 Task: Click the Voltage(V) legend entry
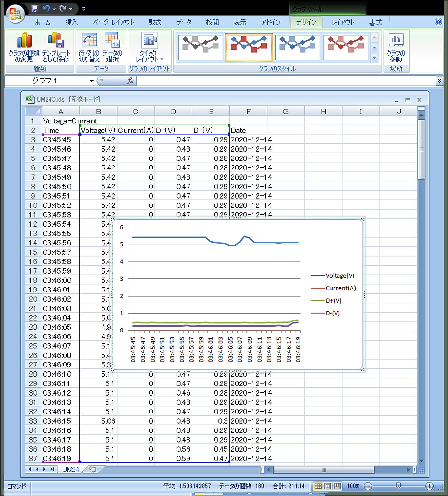click(x=333, y=276)
